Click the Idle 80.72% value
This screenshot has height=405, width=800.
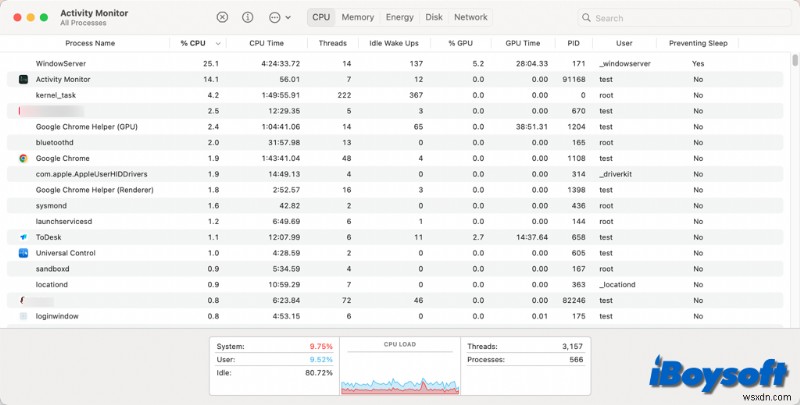click(x=319, y=373)
